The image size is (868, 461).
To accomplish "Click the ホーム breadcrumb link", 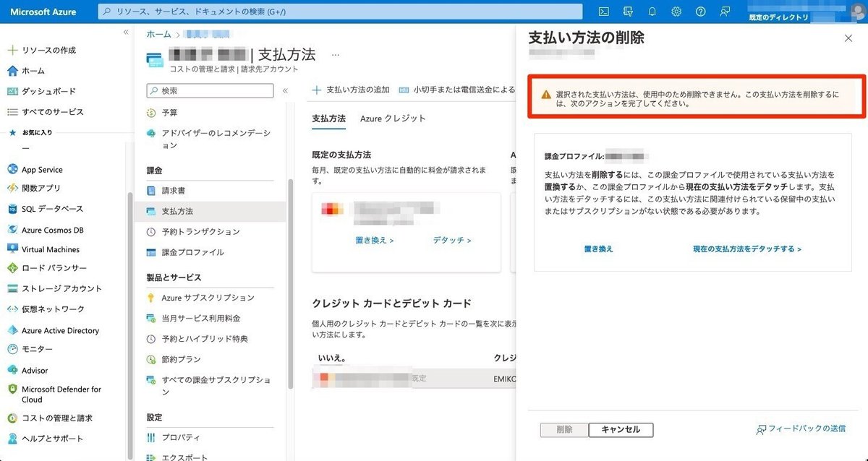I will click(158, 34).
